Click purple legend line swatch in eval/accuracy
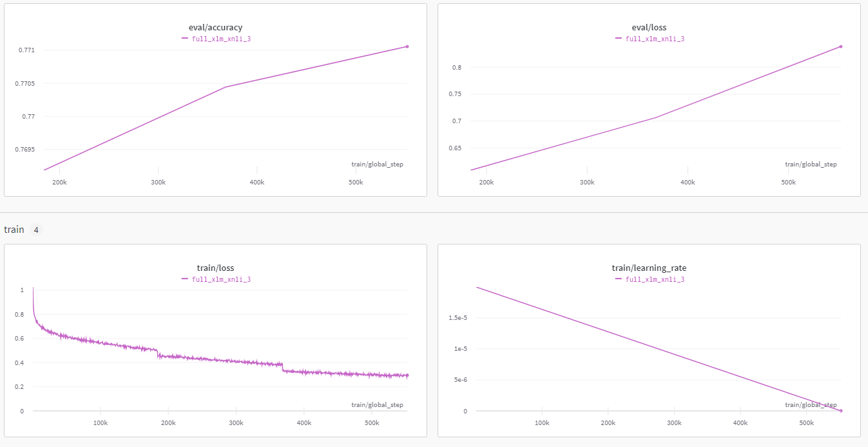The width and height of the screenshot is (868, 447). [186, 39]
